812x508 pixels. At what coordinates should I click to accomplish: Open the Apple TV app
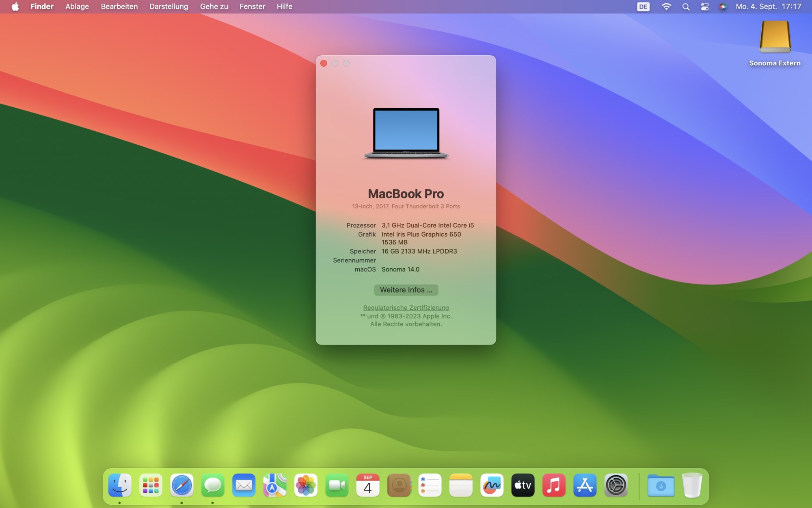(x=523, y=485)
